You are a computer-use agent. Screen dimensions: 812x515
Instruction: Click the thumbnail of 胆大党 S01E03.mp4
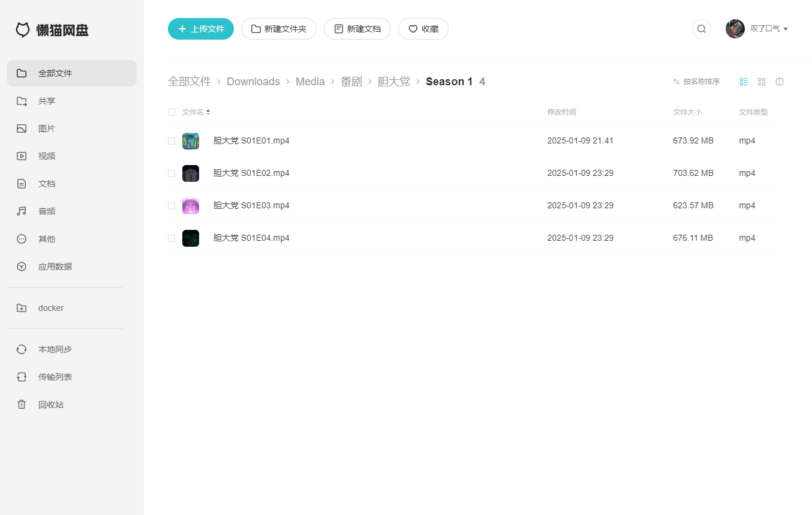click(x=191, y=206)
